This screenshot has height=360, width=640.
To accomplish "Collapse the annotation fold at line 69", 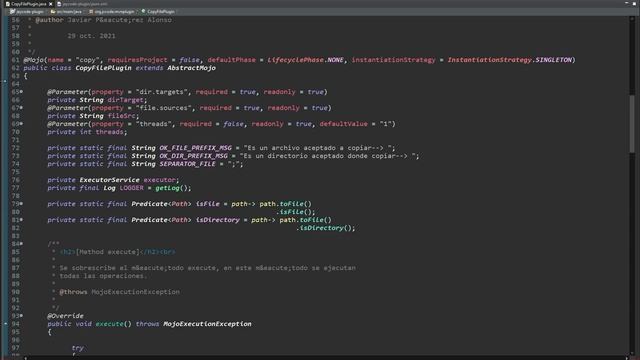I will [x=21, y=124].
